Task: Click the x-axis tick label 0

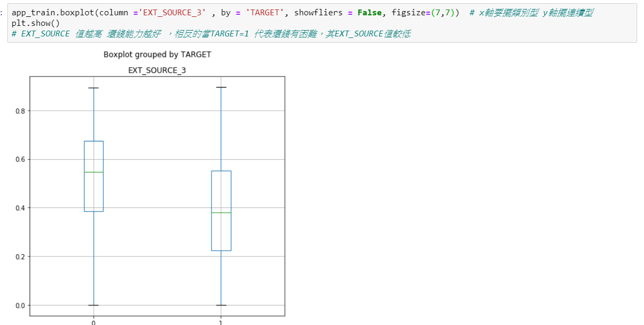Action: 93,322
